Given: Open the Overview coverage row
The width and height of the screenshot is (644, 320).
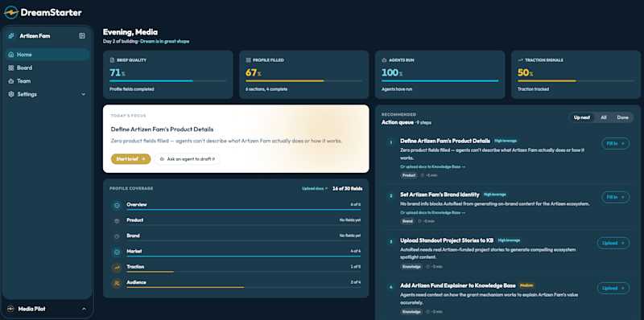Looking at the screenshot, I should click(236, 205).
